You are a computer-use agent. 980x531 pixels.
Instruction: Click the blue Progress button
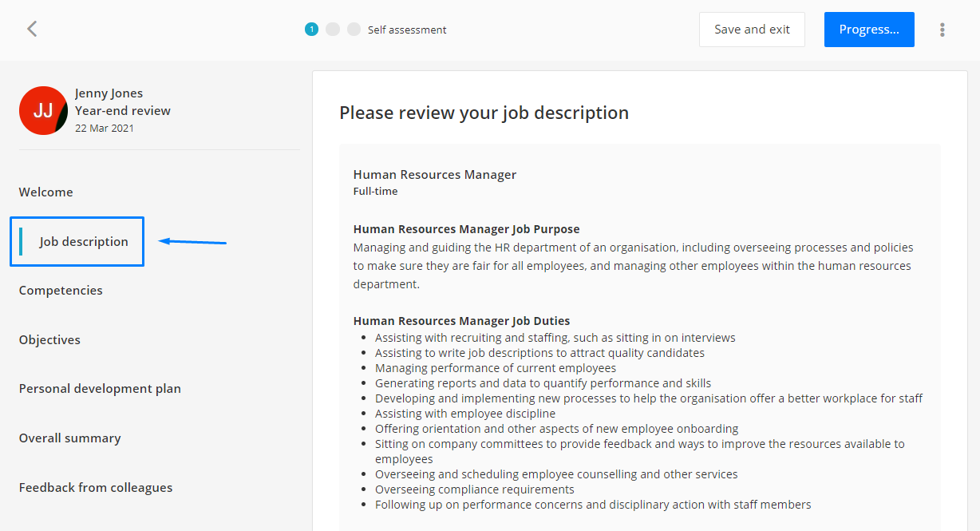coord(869,30)
